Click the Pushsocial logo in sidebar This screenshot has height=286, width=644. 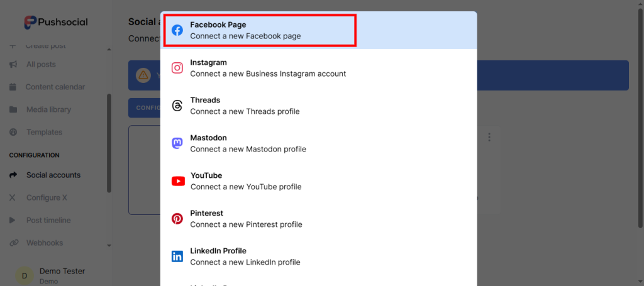coord(56,22)
